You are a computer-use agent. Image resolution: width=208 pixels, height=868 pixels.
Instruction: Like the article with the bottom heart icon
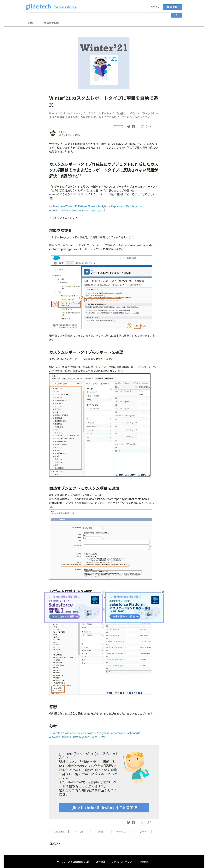(147, 823)
